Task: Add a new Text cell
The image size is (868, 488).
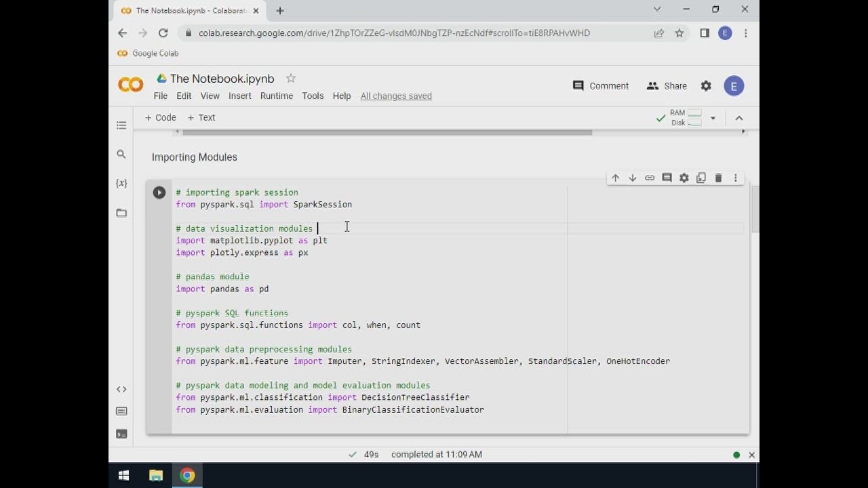Action: click(201, 117)
